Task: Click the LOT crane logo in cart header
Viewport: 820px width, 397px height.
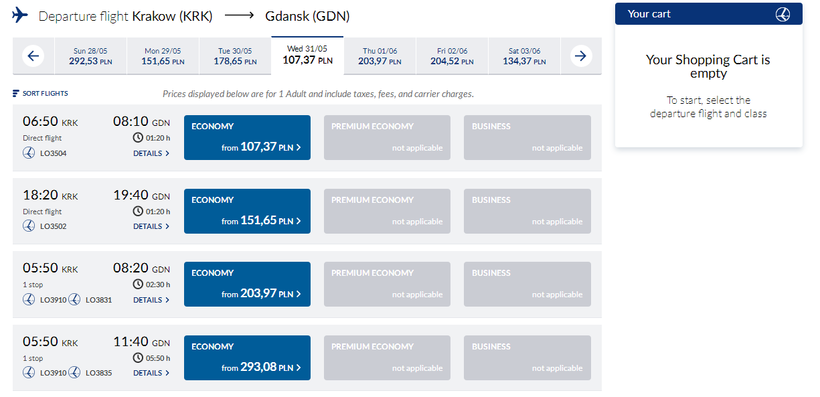Action: coord(782,14)
